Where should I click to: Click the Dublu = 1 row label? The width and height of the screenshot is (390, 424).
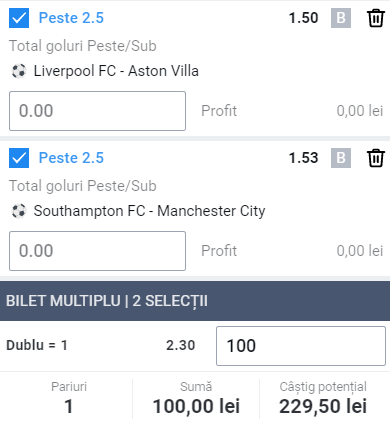click(x=37, y=345)
